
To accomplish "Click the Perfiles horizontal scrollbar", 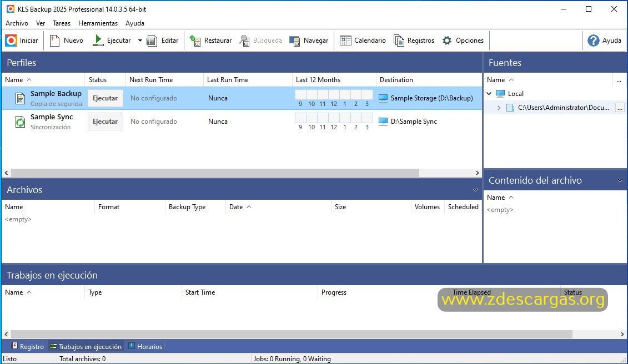I will [x=215, y=173].
